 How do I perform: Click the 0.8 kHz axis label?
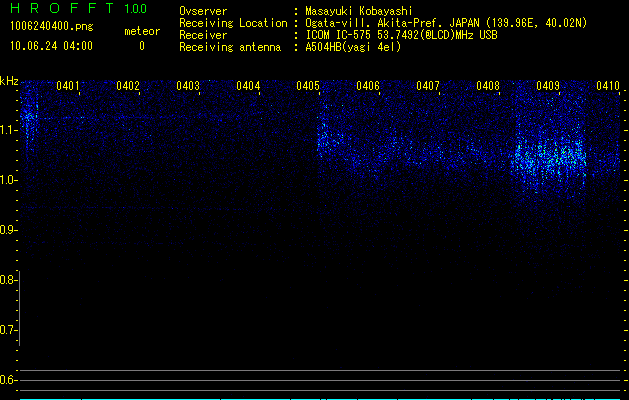click(7, 280)
